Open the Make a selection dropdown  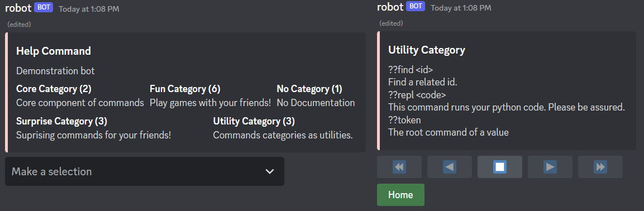[145, 171]
